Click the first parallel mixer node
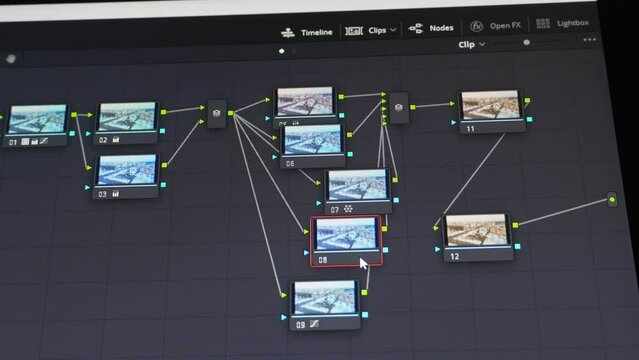The width and height of the screenshot is (639, 360). [217, 114]
